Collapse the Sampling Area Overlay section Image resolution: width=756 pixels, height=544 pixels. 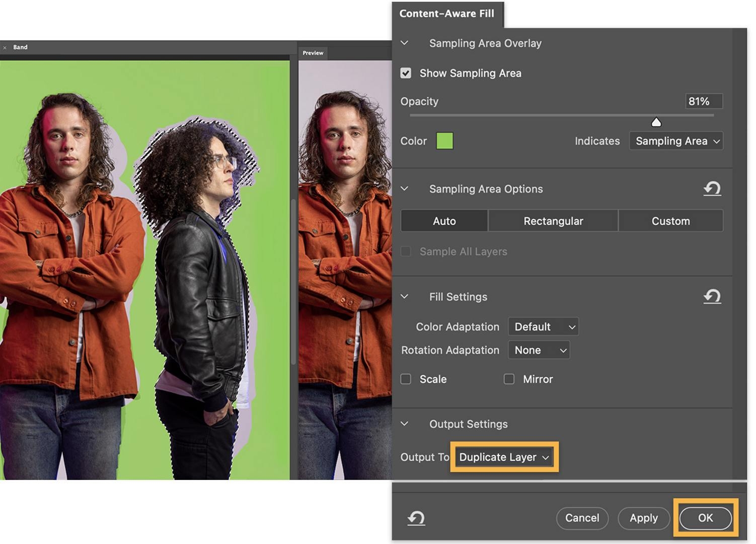[x=404, y=43]
